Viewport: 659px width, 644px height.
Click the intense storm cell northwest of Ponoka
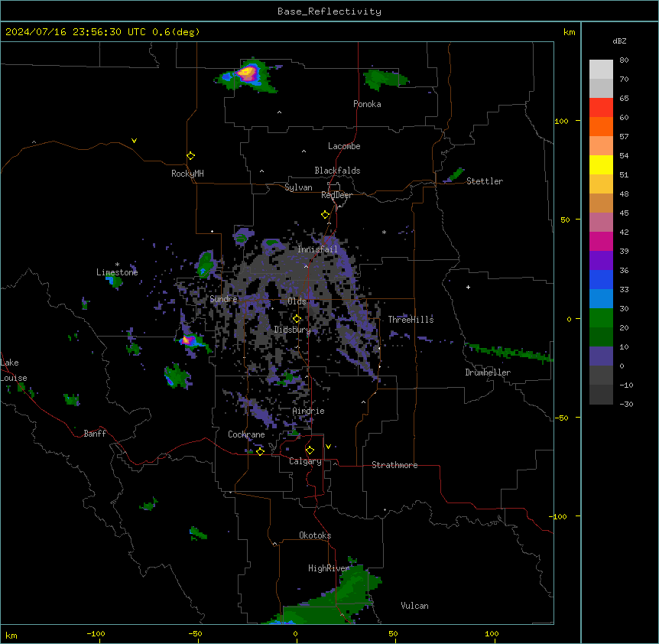247,74
